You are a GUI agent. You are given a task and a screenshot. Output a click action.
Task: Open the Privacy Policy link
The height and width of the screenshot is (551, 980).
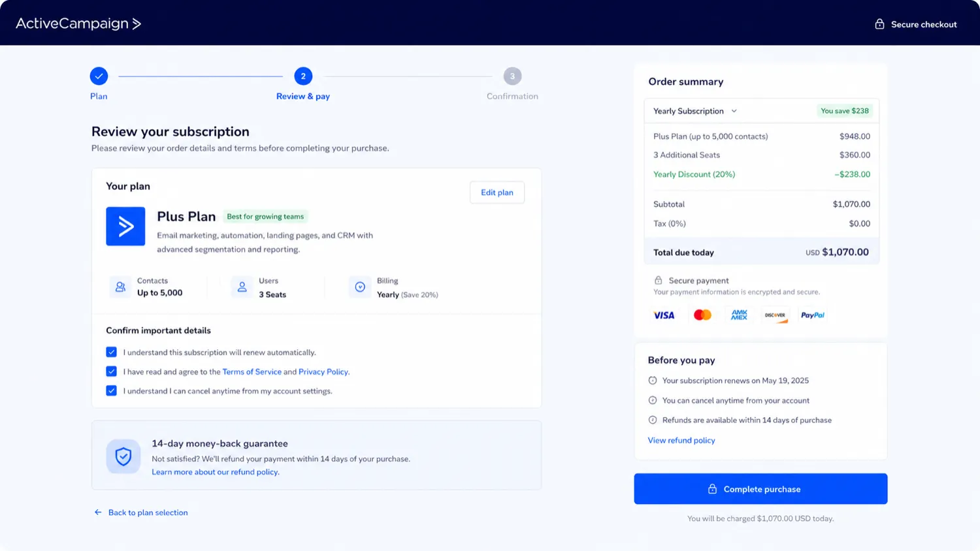coord(323,371)
